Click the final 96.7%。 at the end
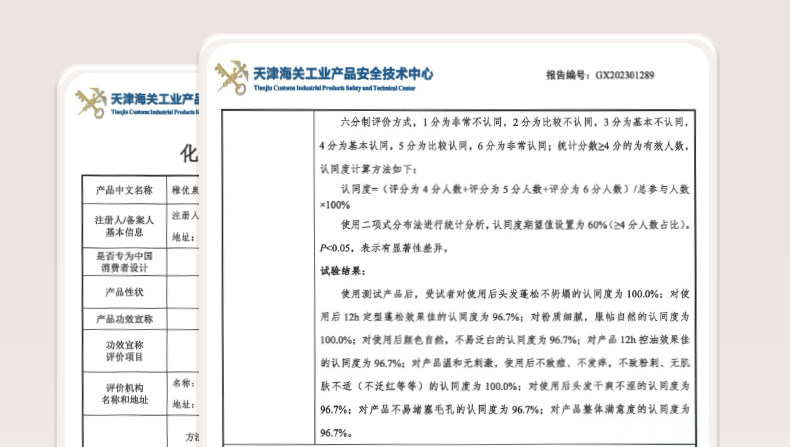 pos(336,433)
